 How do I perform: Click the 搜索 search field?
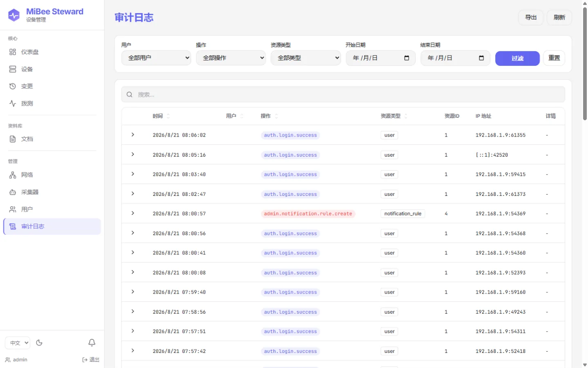pyautogui.click(x=343, y=94)
